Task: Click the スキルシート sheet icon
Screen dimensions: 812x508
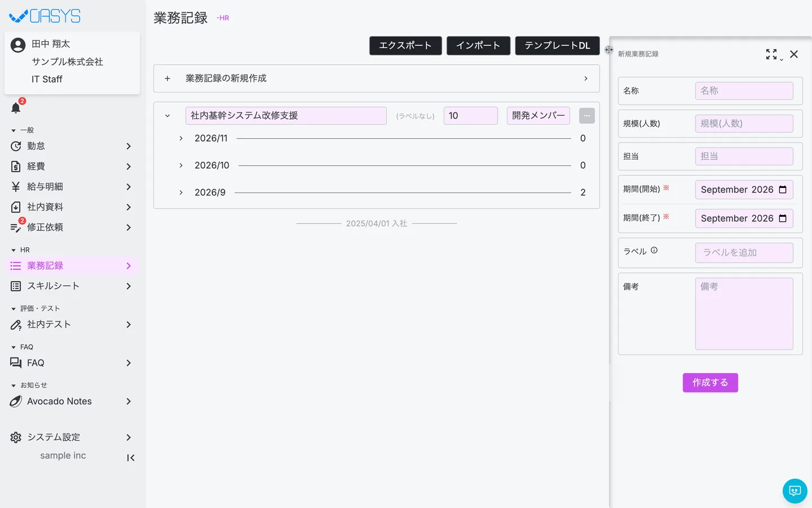Action: (x=16, y=286)
